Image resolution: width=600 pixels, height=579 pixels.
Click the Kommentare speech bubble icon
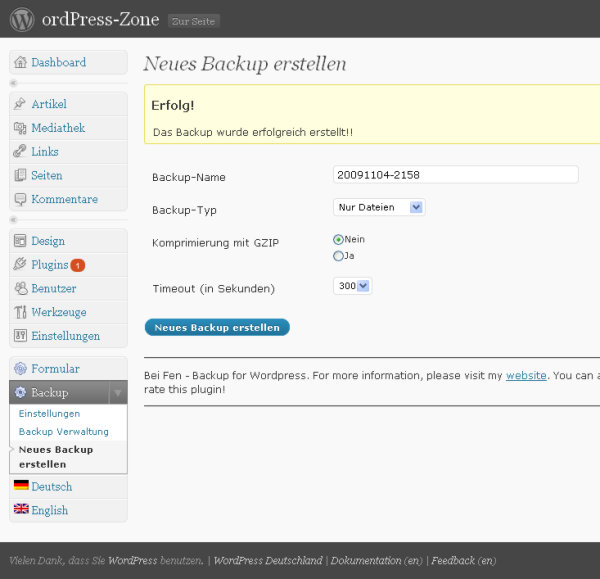click(20, 199)
